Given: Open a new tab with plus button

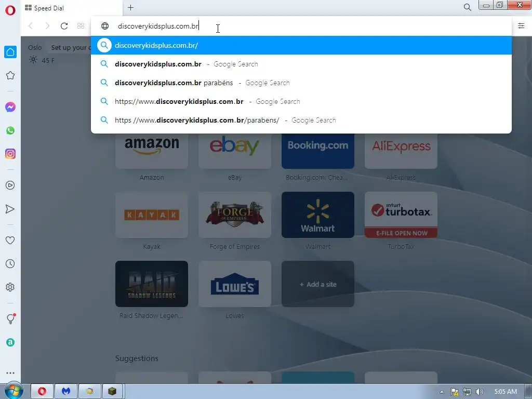Looking at the screenshot, I should tap(130, 7).
